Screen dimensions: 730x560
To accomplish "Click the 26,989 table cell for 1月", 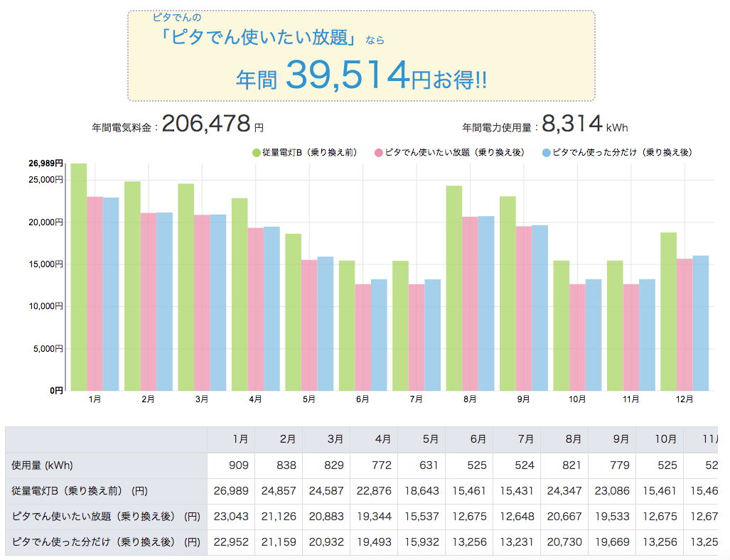I will point(231,491).
